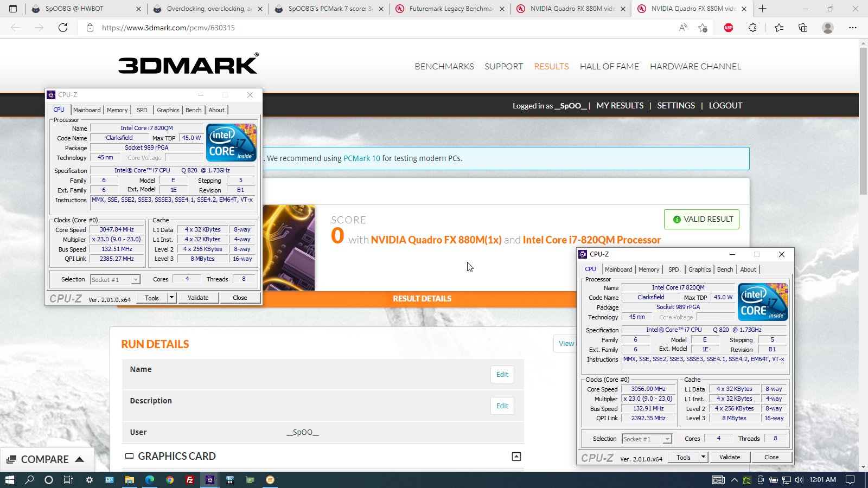This screenshot has height=488, width=868.
Task: Activate the Read aloud icon in address bar
Action: pos(683,28)
